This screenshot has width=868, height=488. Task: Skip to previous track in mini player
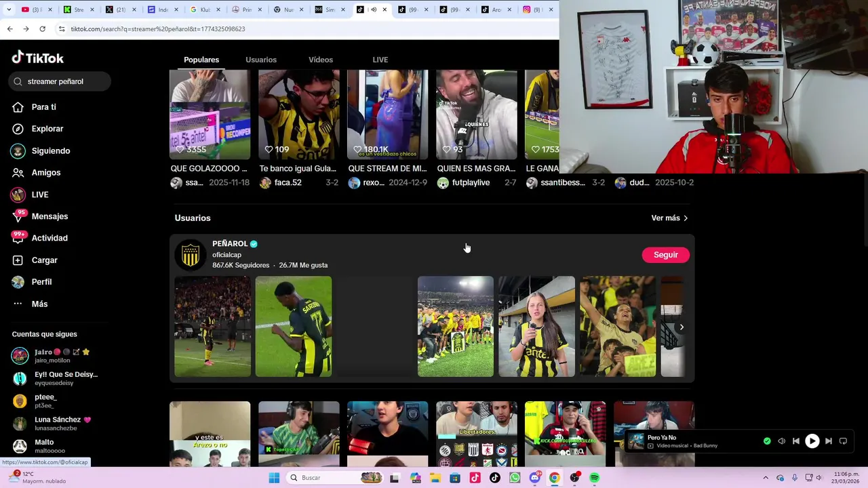[x=796, y=441]
